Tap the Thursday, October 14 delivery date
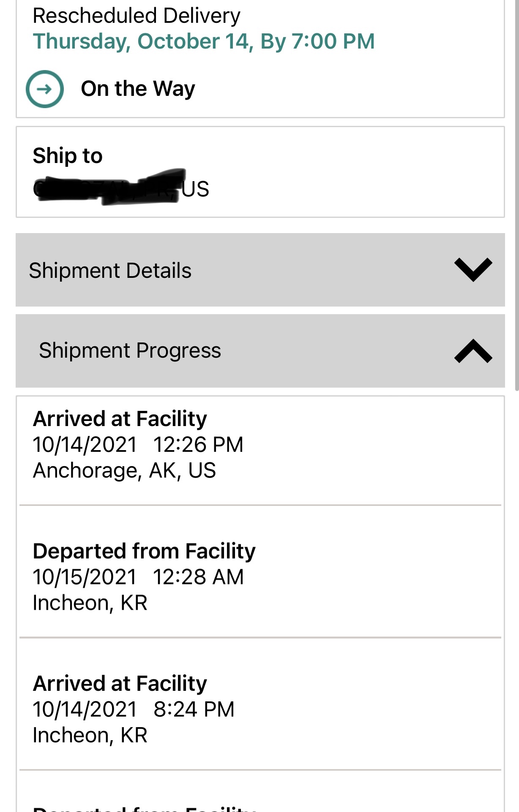Viewport: 519px width, 812px height. 204,41
